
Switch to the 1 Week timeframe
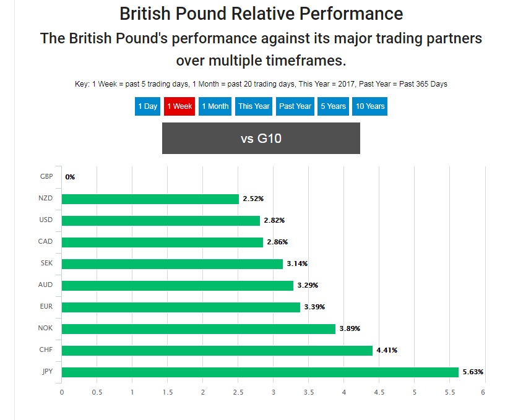(x=179, y=106)
